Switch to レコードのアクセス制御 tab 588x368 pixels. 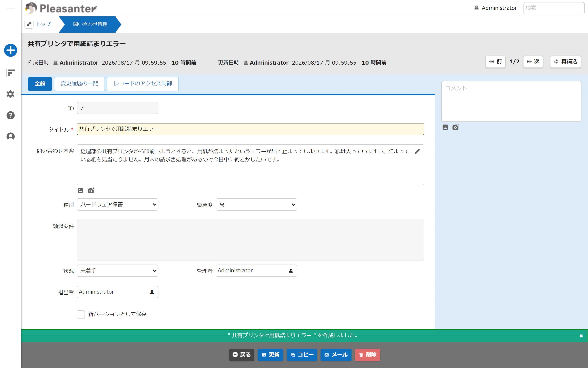coord(143,84)
